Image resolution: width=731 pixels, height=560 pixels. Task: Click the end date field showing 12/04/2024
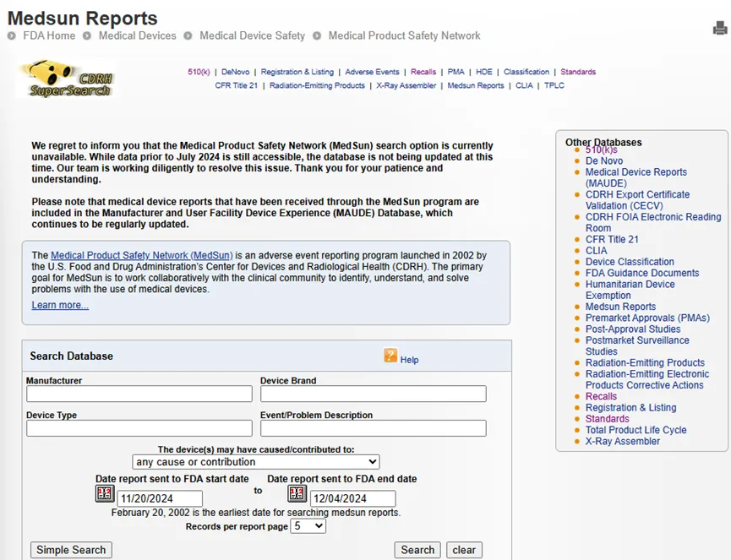[353, 498]
